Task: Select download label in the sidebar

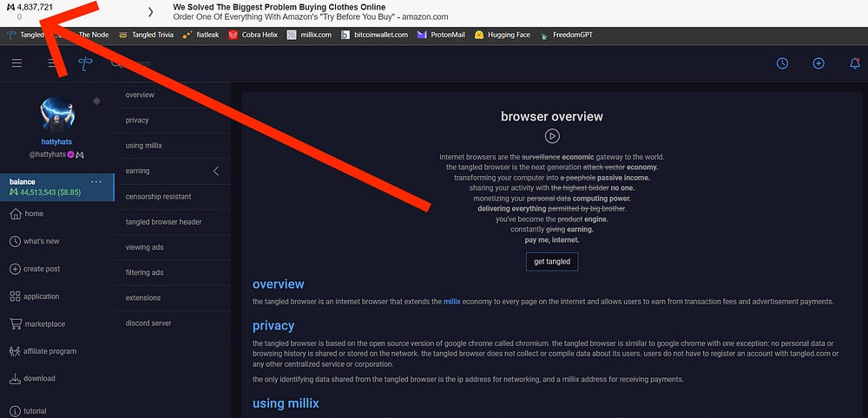Action: coord(39,379)
